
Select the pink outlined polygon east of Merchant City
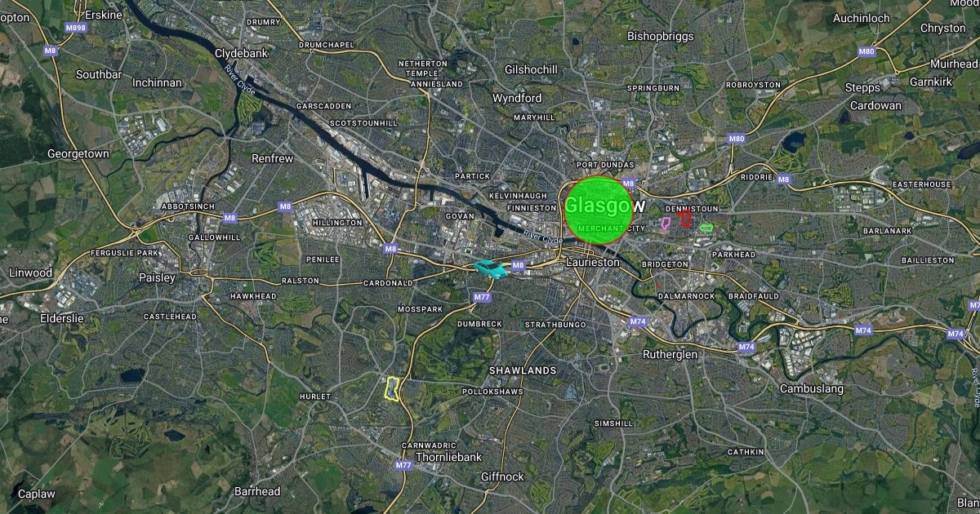click(665, 223)
